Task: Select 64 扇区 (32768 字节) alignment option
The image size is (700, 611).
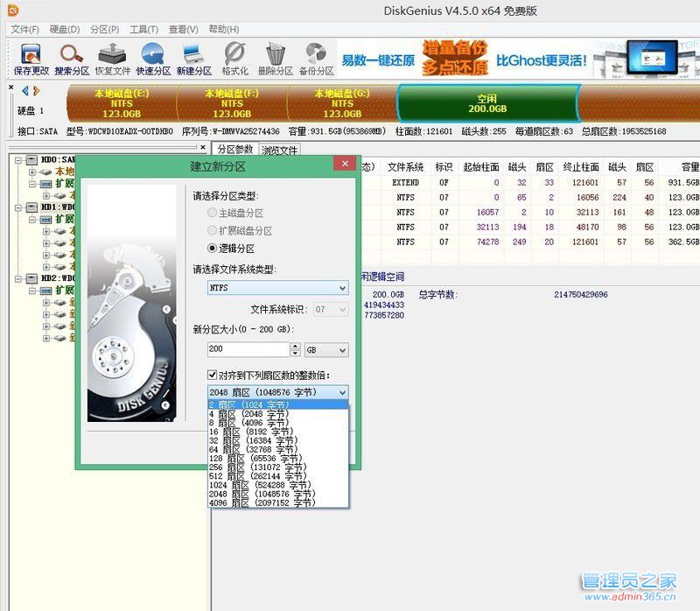Action: click(x=277, y=449)
